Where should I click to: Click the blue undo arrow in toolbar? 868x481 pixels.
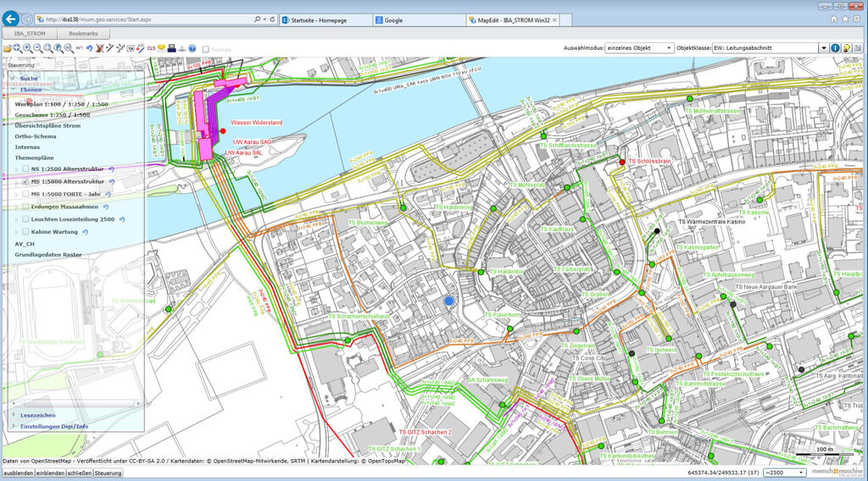89,48
